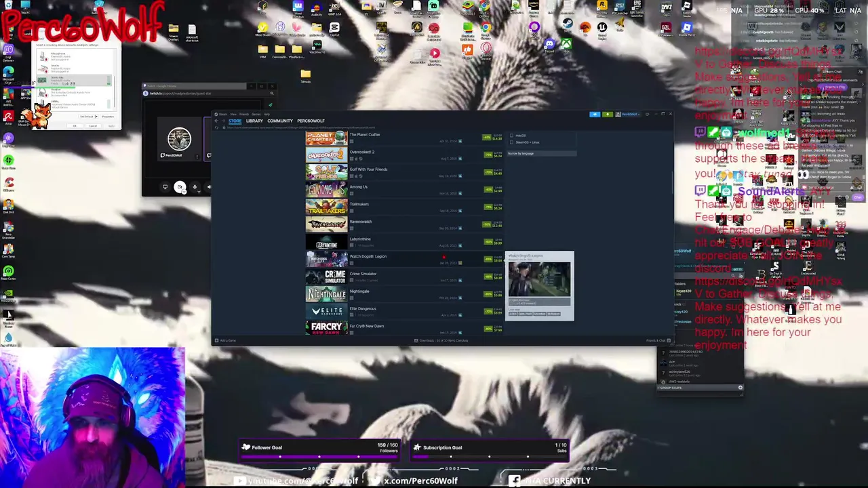This screenshot has height=488, width=868.
Task: Reload the Steam store page
Action: [217, 127]
